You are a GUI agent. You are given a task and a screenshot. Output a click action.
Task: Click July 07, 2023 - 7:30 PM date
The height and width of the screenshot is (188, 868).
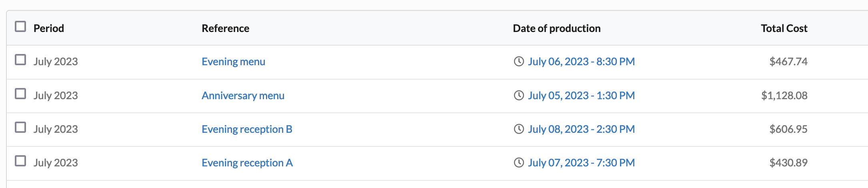pyautogui.click(x=581, y=163)
